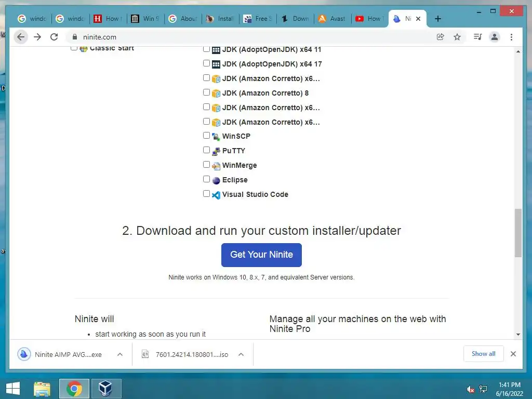The image size is (532, 399).
Task: Open a new browser tab
Action: point(437,19)
